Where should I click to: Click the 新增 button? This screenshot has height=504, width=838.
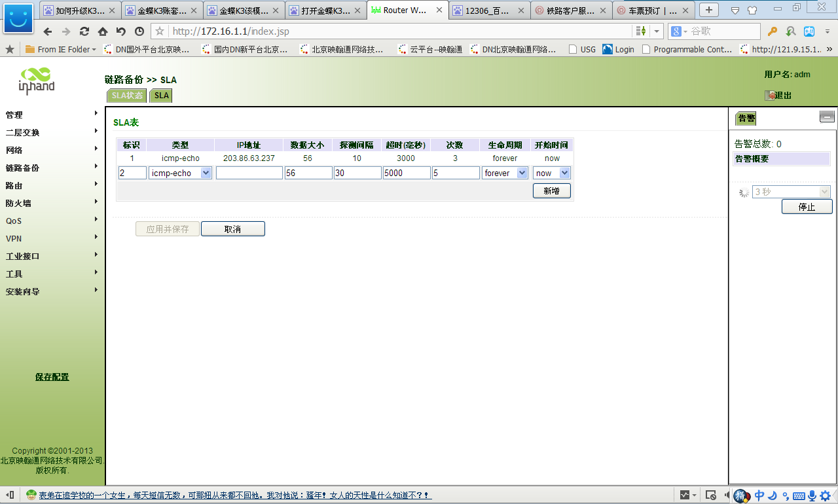pyautogui.click(x=551, y=190)
